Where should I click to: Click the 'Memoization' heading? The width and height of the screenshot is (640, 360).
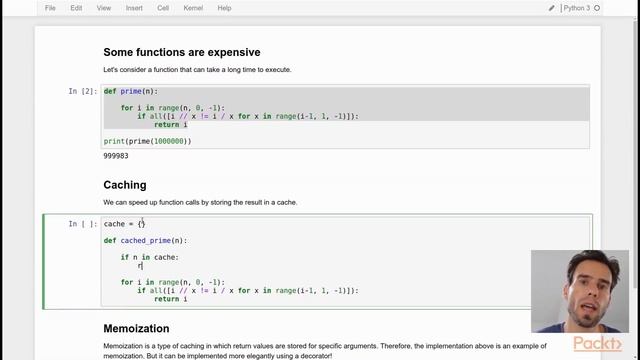click(x=136, y=329)
